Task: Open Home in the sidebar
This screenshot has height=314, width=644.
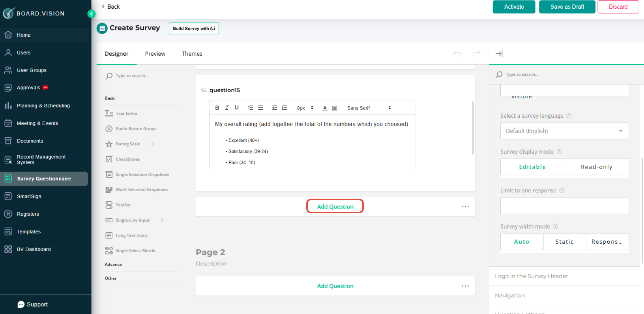Action: pos(44,35)
